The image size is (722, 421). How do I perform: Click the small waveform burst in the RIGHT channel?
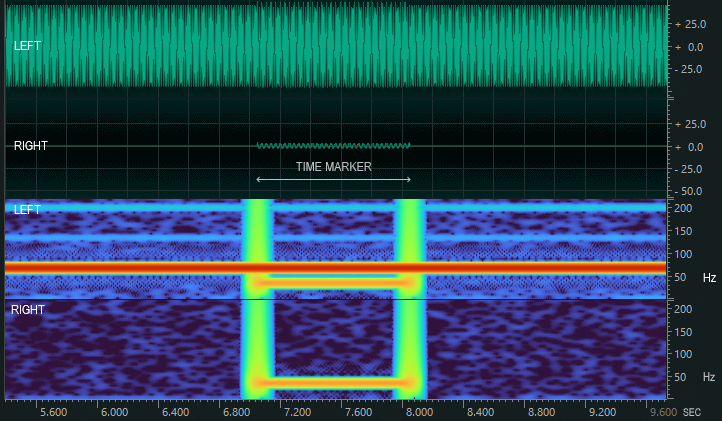pyautogui.click(x=333, y=146)
